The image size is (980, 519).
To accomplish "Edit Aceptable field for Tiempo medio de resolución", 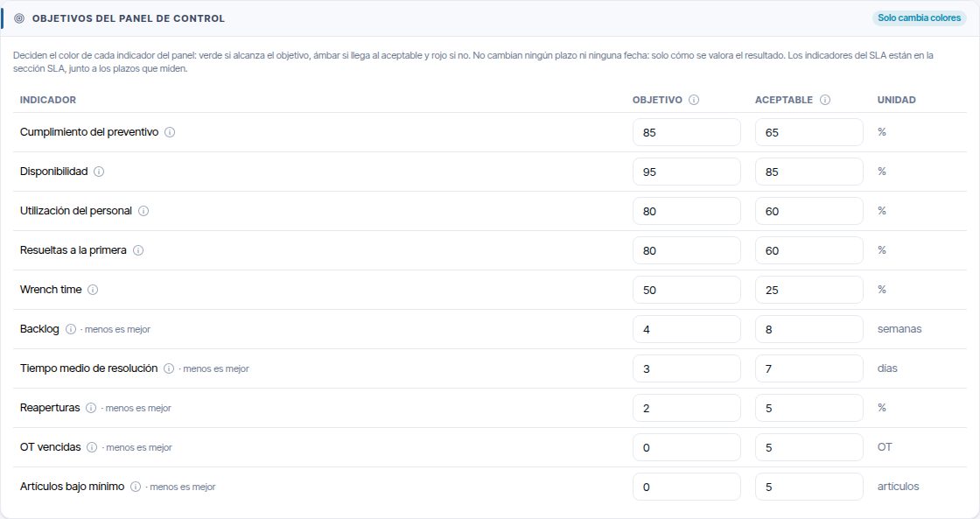I will pos(809,369).
